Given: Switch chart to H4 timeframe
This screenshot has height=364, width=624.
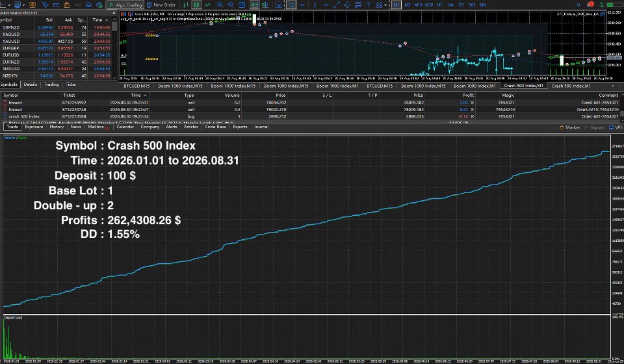Looking at the screenshot, I should tap(450, 5).
